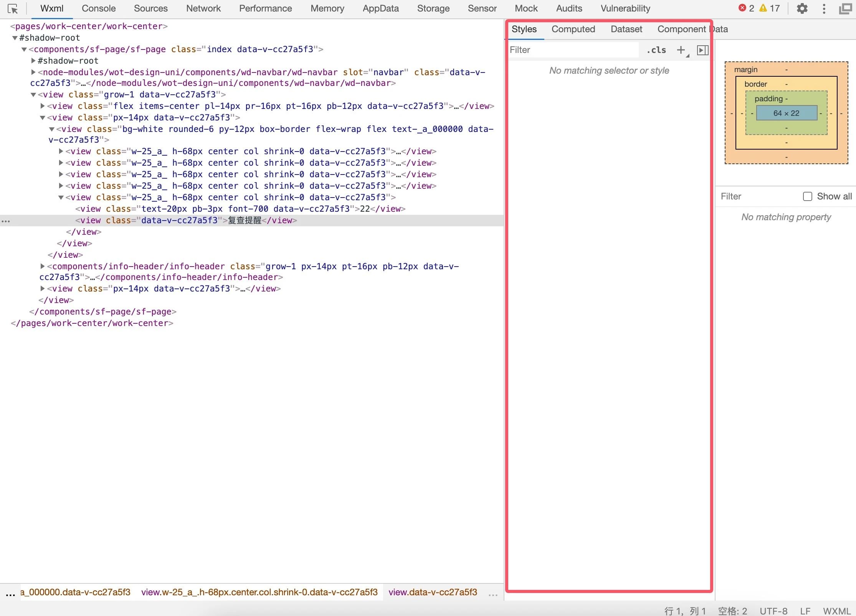
Task: Select the Styles sidebar tab
Action: pyautogui.click(x=524, y=29)
